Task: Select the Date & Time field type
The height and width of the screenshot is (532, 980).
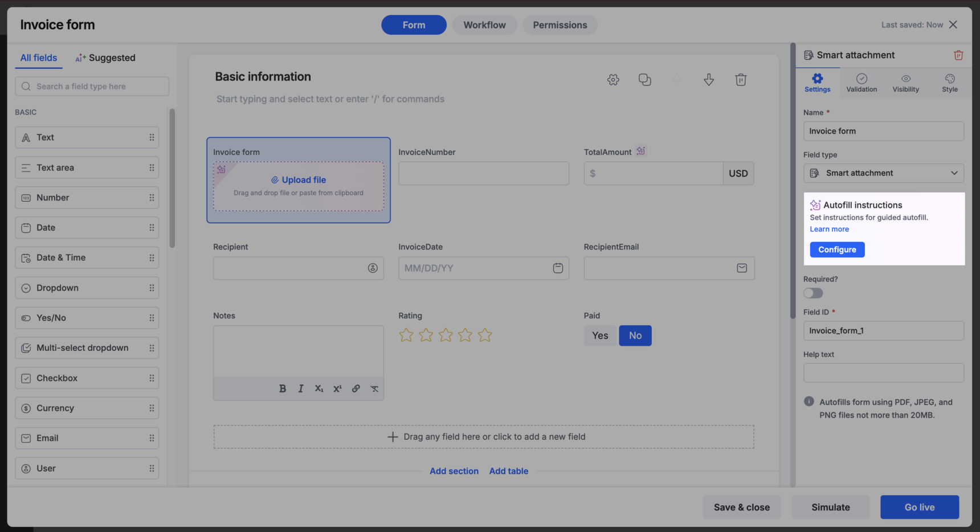Action: pyautogui.click(x=87, y=257)
